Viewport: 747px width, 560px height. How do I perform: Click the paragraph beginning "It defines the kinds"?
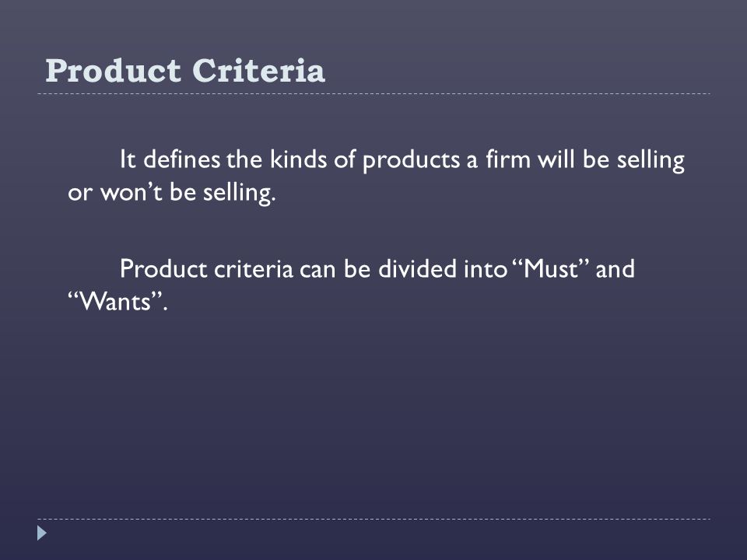coord(376,176)
